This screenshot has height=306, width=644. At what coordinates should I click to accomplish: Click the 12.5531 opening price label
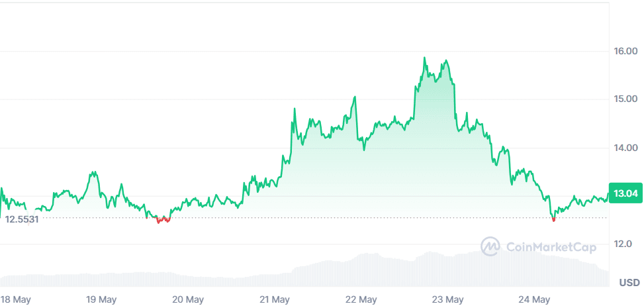pyautogui.click(x=22, y=219)
